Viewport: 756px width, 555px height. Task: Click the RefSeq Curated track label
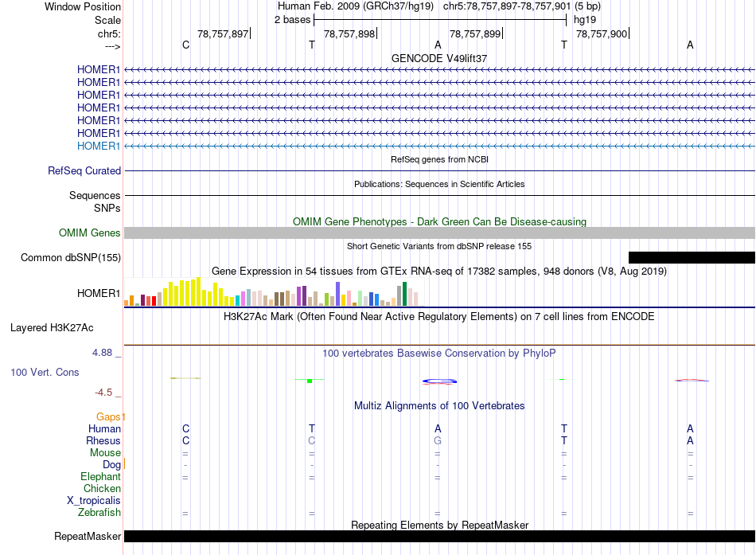click(x=84, y=171)
